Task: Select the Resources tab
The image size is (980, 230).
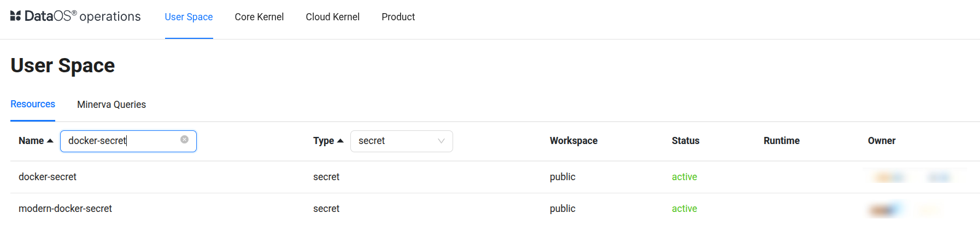Action: [33, 104]
